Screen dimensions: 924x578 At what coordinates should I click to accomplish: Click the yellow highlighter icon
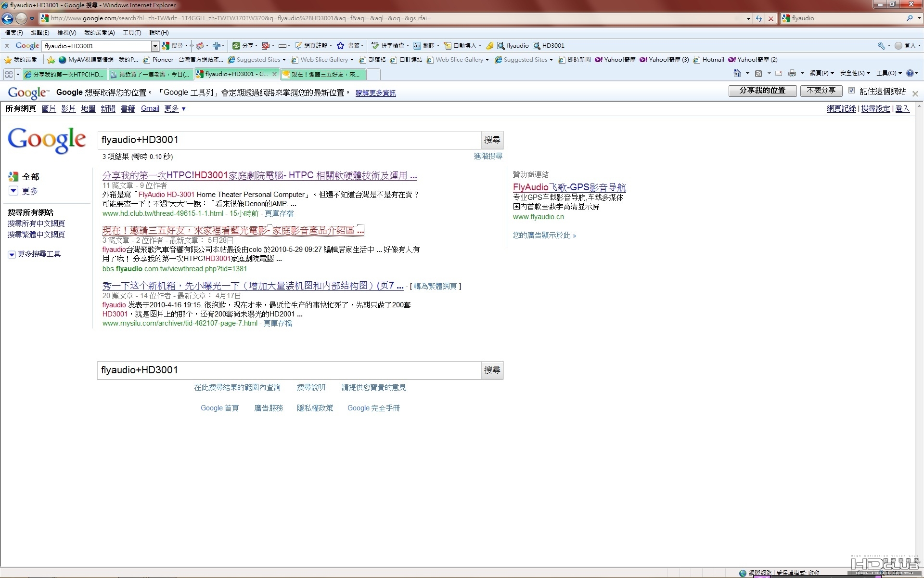click(x=489, y=46)
